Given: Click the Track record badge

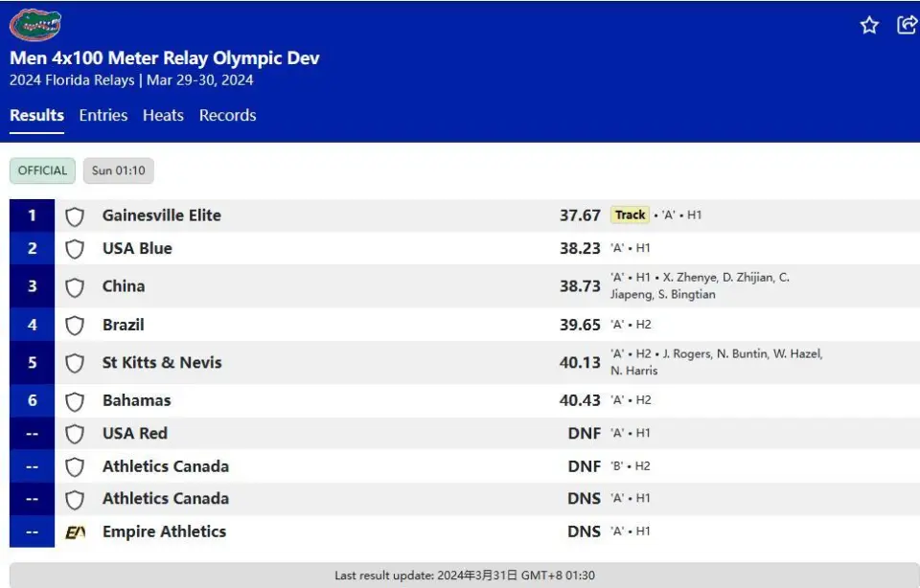Looking at the screenshot, I should click(631, 215).
